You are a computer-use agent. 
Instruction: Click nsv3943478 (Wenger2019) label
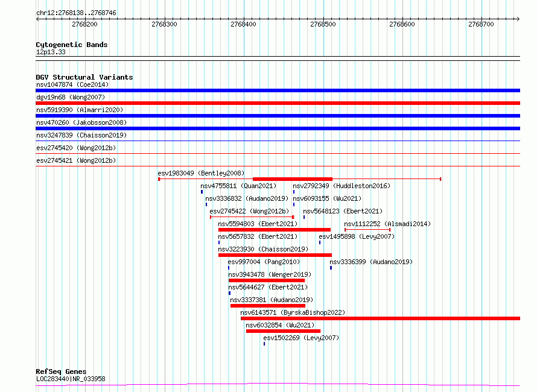[270, 274]
